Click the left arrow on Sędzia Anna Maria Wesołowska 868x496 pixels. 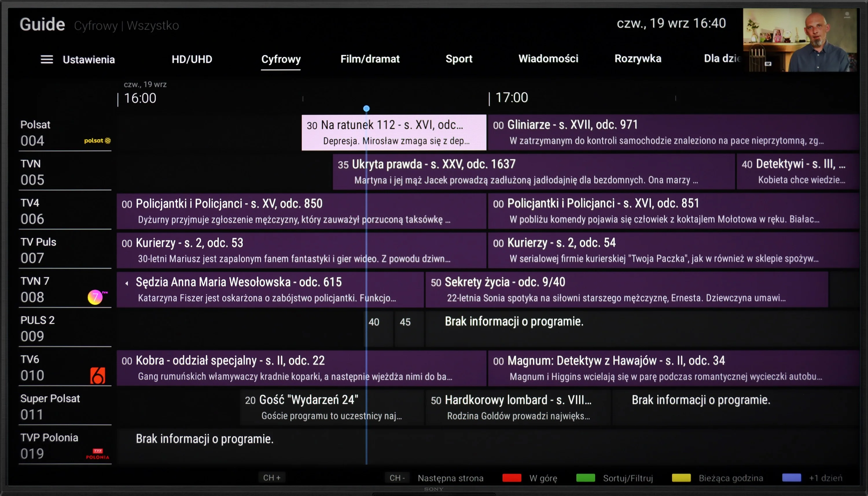point(126,283)
